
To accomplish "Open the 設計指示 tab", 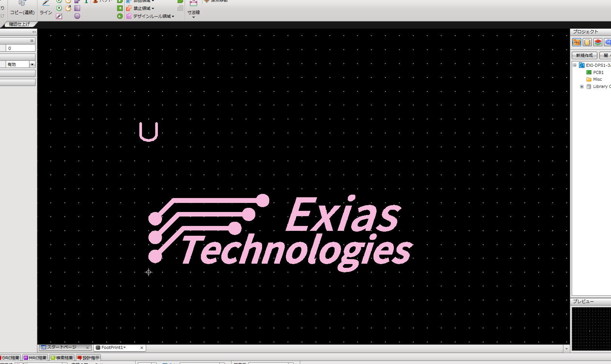I will tap(88, 358).
